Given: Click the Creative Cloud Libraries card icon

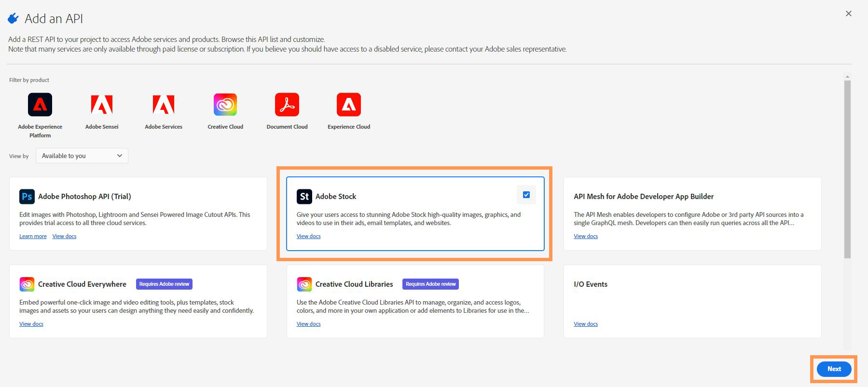Looking at the screenshot, I should point(304,284).
